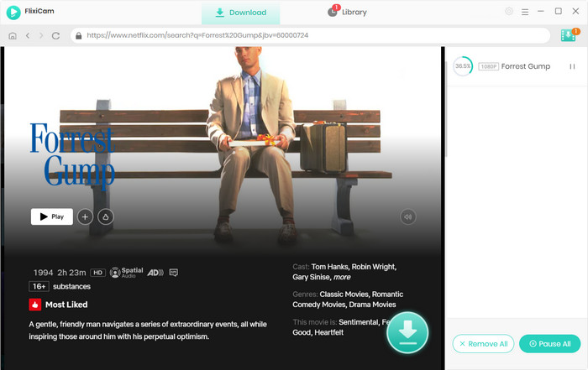Click the Sentimental tag link
The image size is (588, 370).
[x=359, y=322]
